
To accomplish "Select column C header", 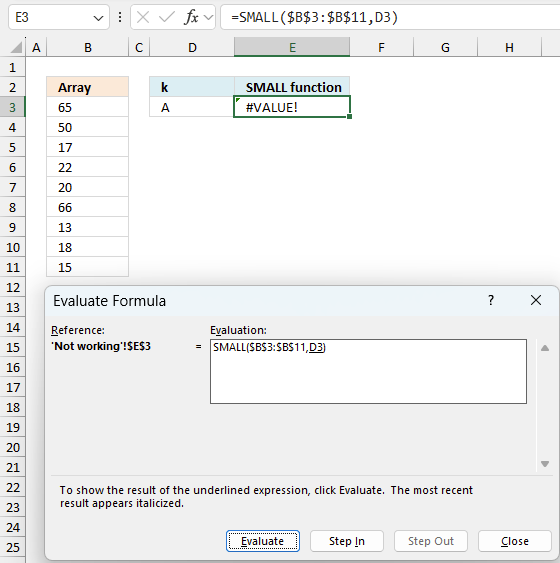I will (139, 47).
